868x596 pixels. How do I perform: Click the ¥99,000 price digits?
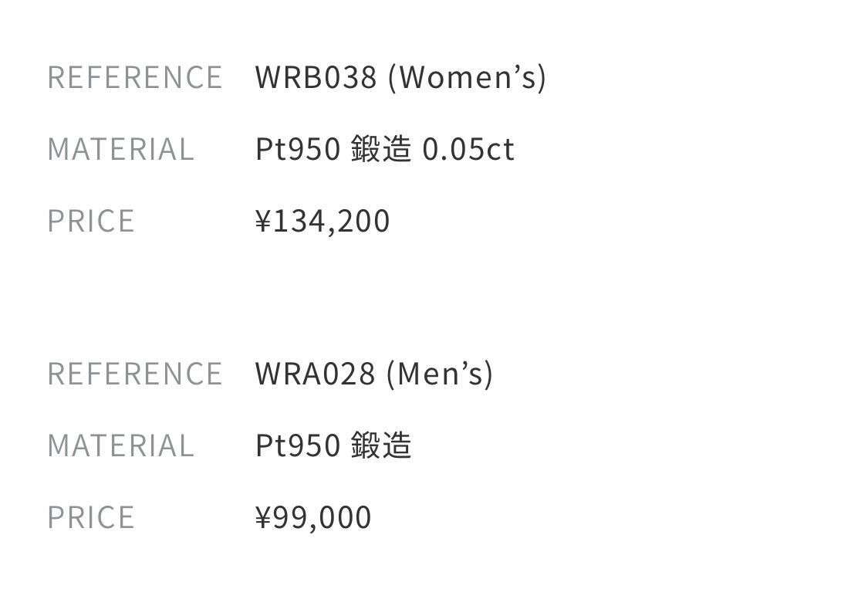pyautogui.click(x=323, y=517)
